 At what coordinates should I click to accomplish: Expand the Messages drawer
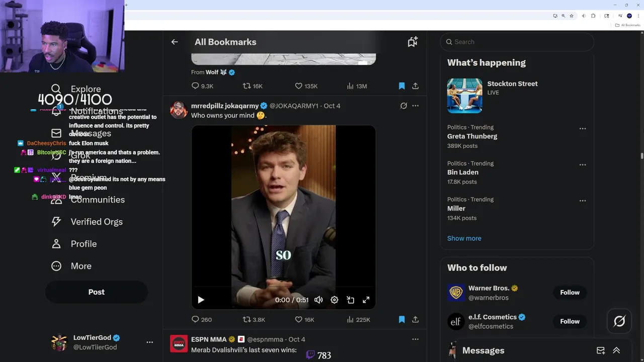[x=616, y=350]
